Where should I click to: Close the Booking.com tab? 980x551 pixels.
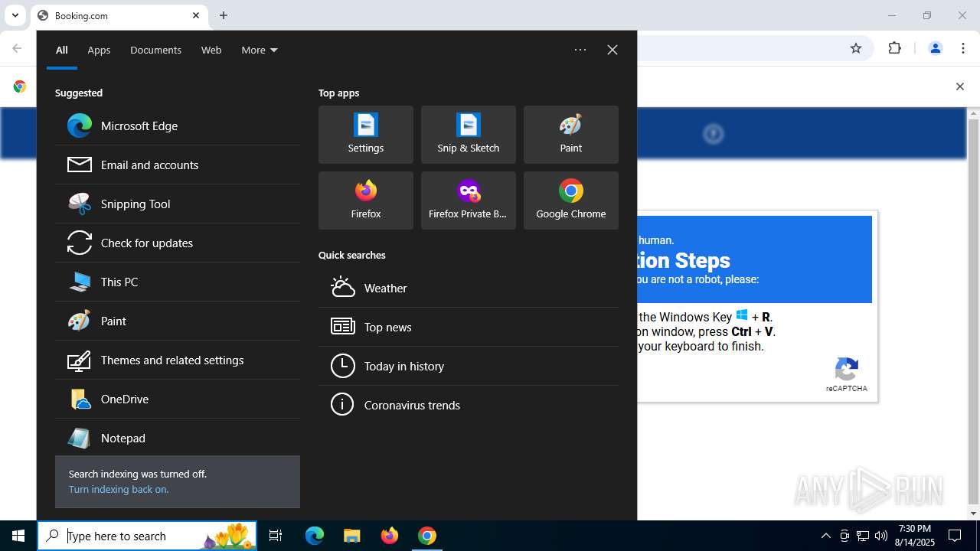[196, 15]
